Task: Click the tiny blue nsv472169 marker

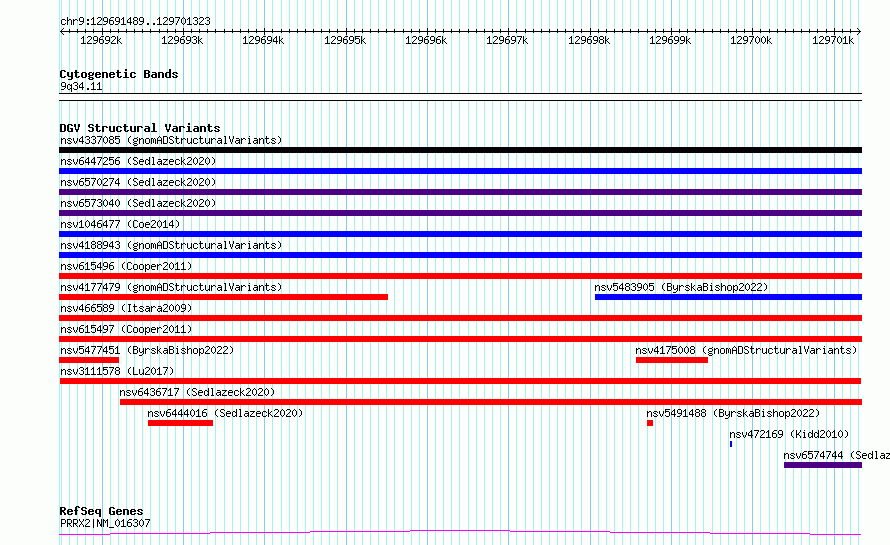Action: coord(731,444)
